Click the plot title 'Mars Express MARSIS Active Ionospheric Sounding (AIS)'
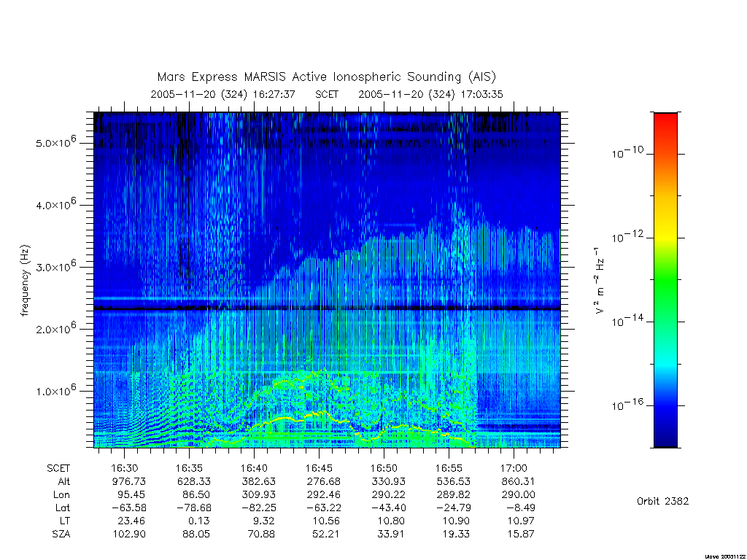Screen dimensions: 747x560 tap(327, 77)
